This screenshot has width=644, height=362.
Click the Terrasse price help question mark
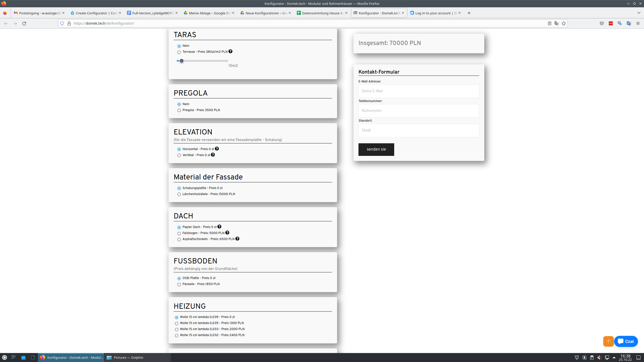[x=230, y=51]
